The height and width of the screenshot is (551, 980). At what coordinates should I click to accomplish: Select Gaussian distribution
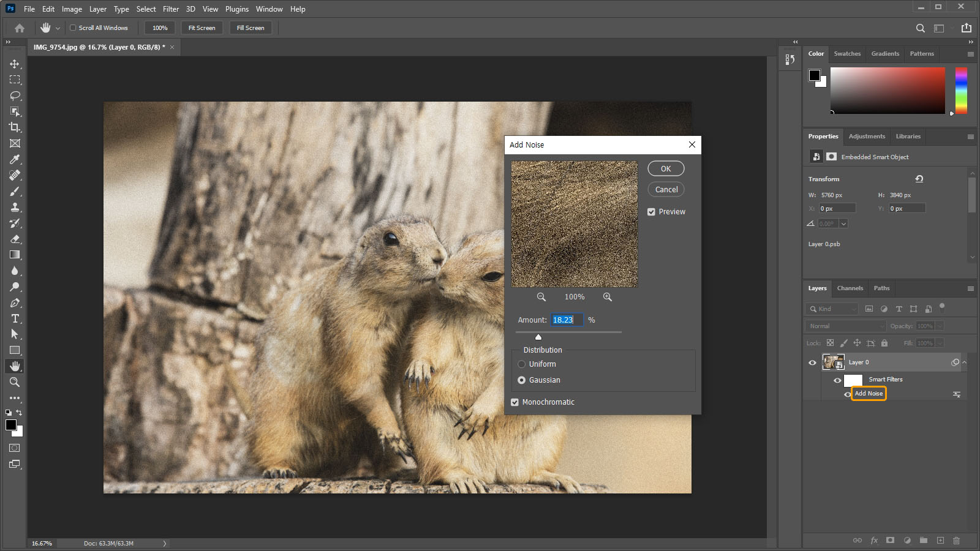tap(522, 380)
